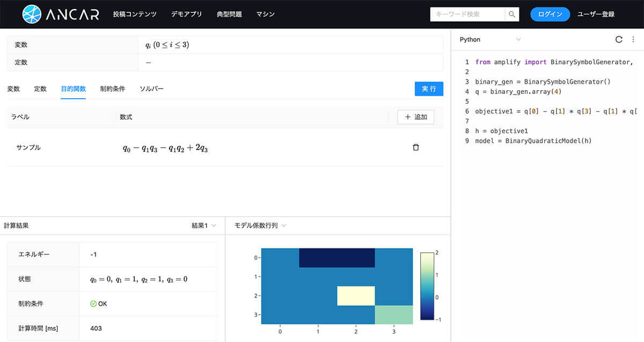Click the 状態 solution values
The image size is (644, 342).
click(x=138, y=279)
